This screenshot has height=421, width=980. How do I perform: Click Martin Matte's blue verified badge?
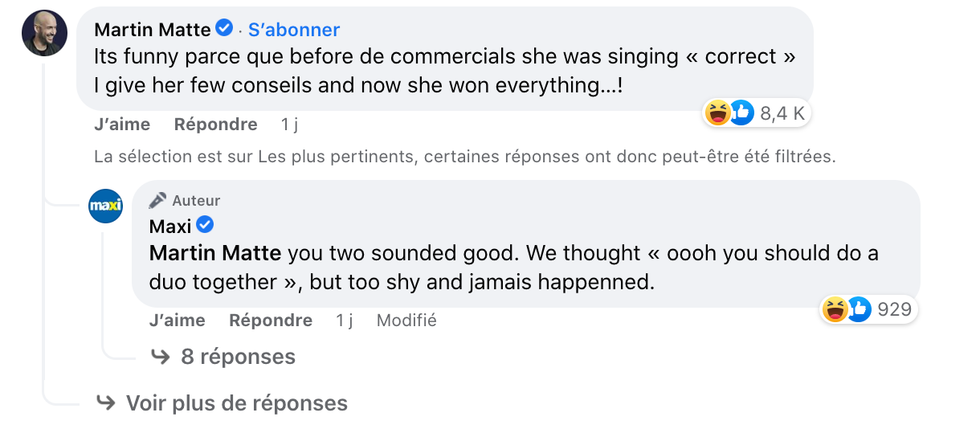coord(226,29)
